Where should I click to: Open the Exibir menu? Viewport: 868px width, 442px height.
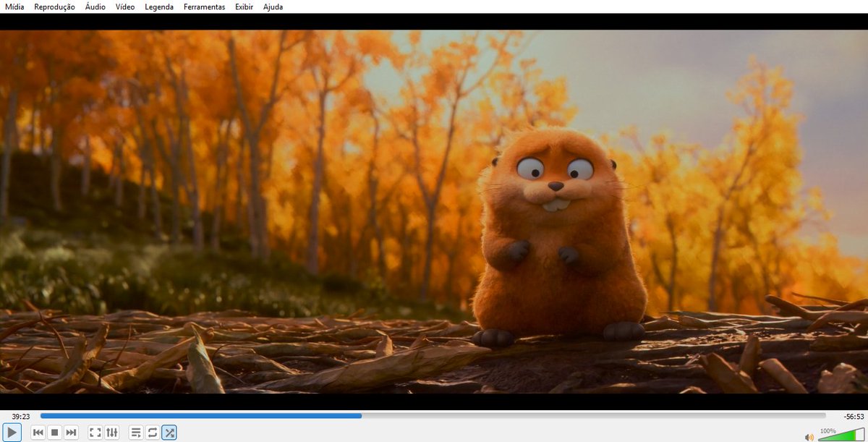pos(244,7)
